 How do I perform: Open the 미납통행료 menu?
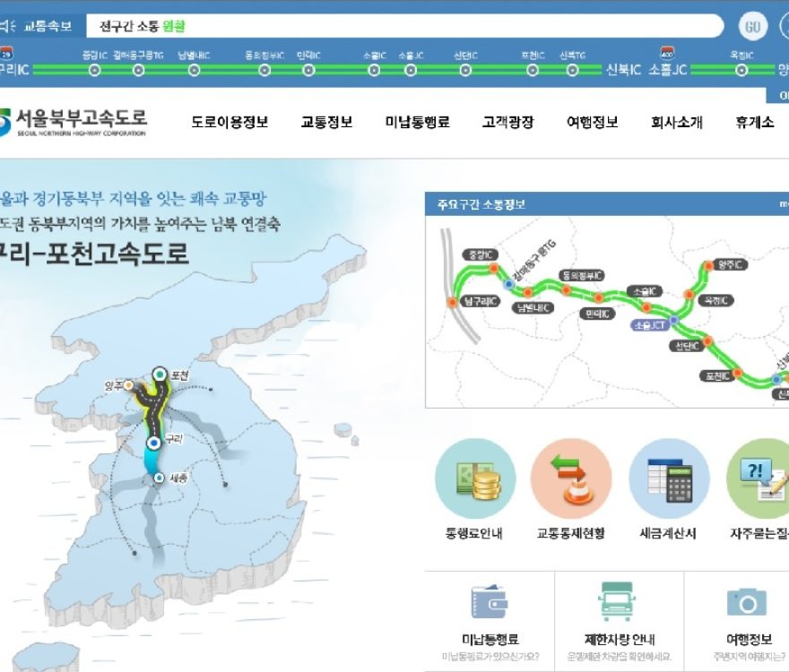pyautogui.click(x=417, y=122)
